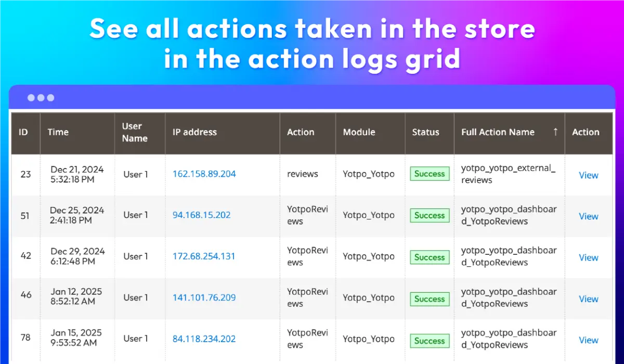Click the sort arrow in Full Action Name header
The height and width of the screenshot is (364, 624).
click(555, 132)
